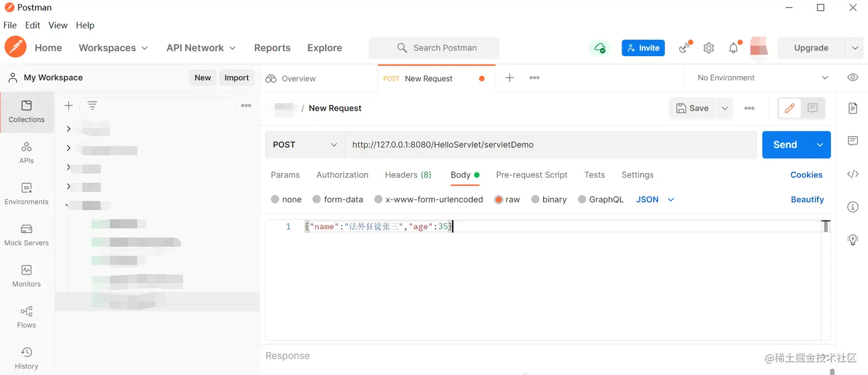The height and width of the screenshot is (375, 868).
Task: Click the collections filter icon
Action: pyautogui.click(x=92, y=106)
